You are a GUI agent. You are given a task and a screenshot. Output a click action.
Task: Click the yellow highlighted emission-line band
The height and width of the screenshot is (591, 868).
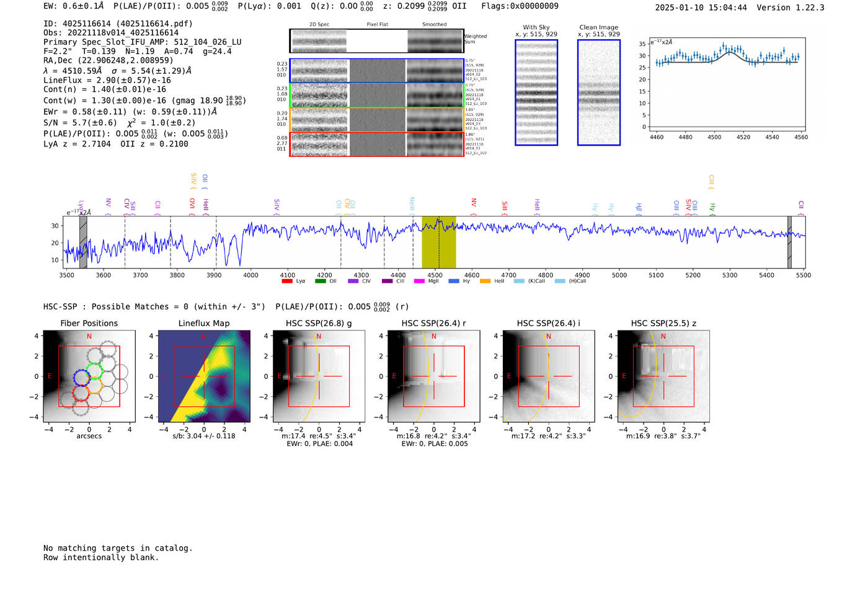(439, 242)
